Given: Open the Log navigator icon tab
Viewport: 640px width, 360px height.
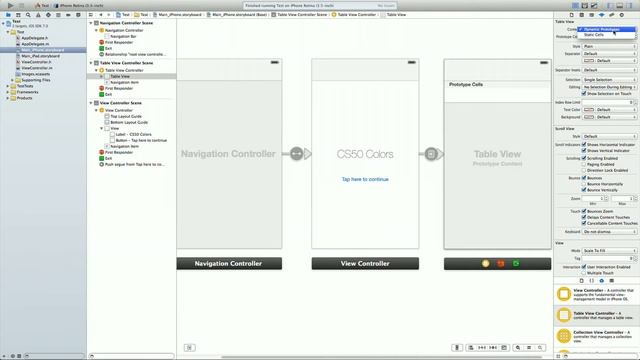Looking at the screenshot, I should coord(78,15).
